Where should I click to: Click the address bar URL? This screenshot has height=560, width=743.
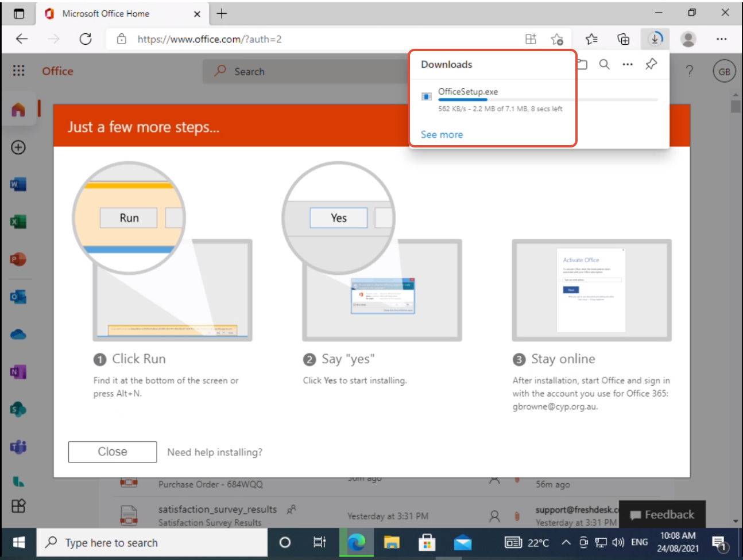[x=210, y=39]
